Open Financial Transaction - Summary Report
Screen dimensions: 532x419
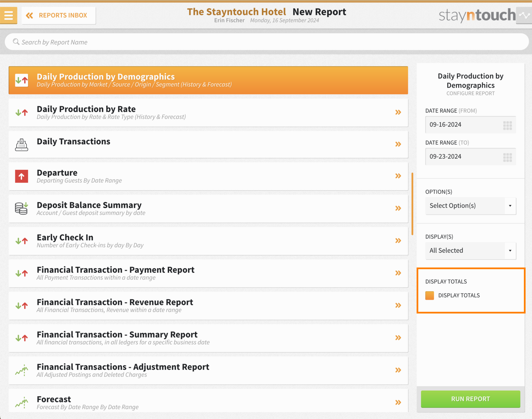tap(208, 338)
